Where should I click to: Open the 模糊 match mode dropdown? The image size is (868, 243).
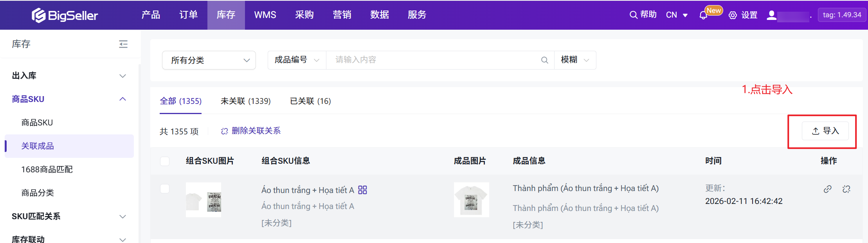[575, 60]
